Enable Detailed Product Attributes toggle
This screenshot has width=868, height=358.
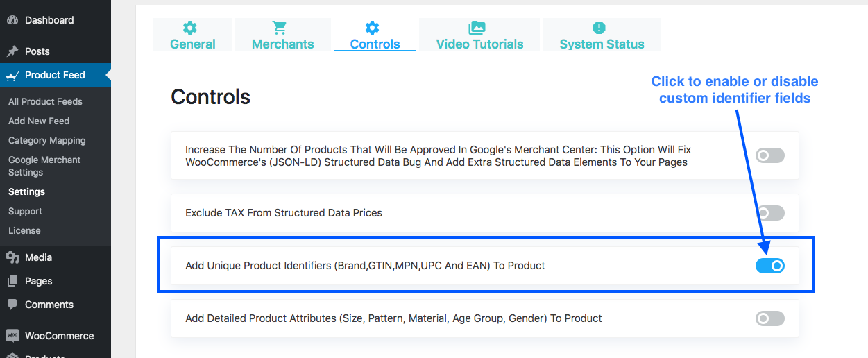pyautogui.click(x=769, y=318)
